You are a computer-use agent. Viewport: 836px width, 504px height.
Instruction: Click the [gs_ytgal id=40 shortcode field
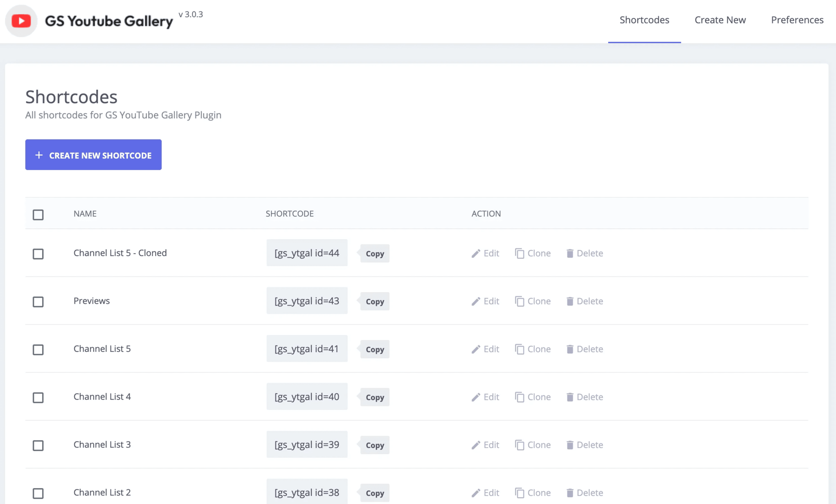(307, 397)
